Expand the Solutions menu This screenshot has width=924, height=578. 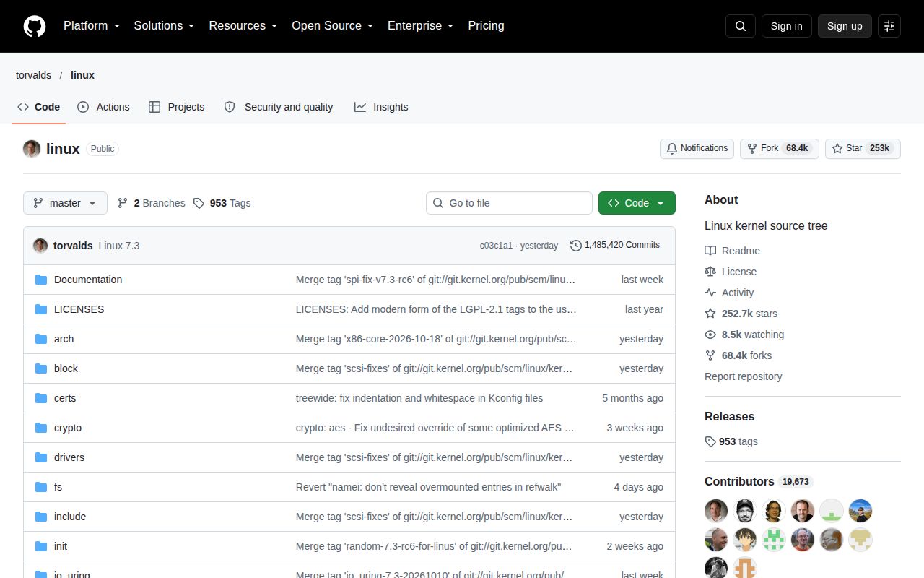coord(164,26)
